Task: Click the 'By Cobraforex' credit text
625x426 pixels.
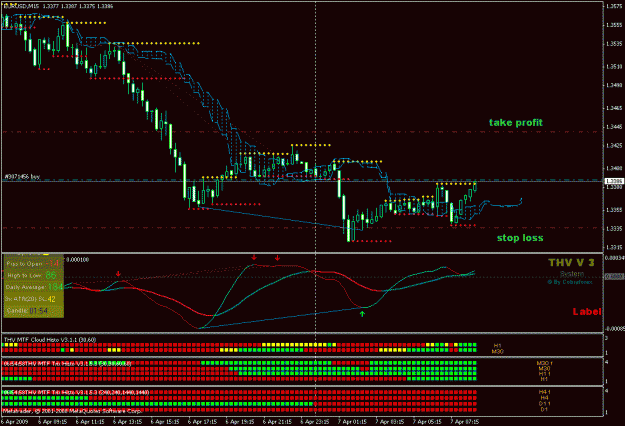Action: tap(570, 282)
